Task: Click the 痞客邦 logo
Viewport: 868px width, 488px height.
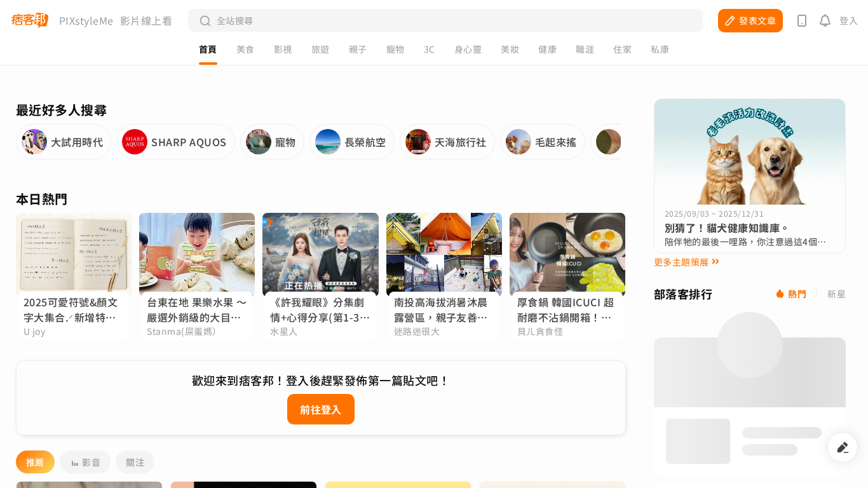Action: [30, 20]
